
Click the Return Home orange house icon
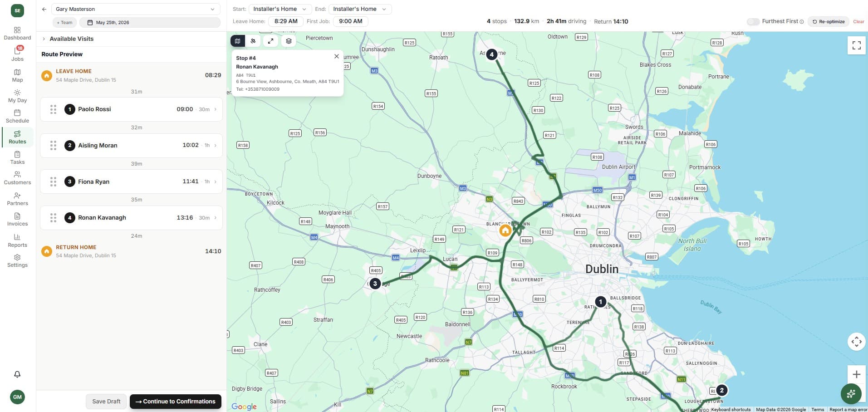[x=46, y=251]
